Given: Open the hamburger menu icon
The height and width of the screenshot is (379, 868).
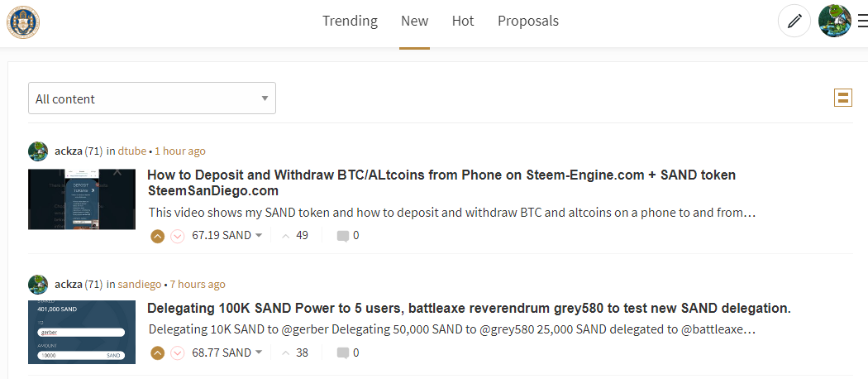Looking at the screenshot, I should click(x=863, y=22).
